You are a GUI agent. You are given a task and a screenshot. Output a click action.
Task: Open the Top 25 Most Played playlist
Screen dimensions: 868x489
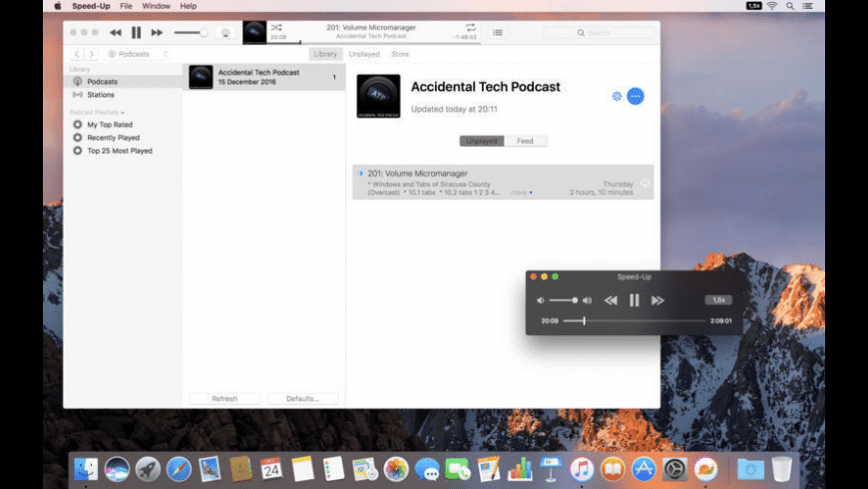[120, 151]
